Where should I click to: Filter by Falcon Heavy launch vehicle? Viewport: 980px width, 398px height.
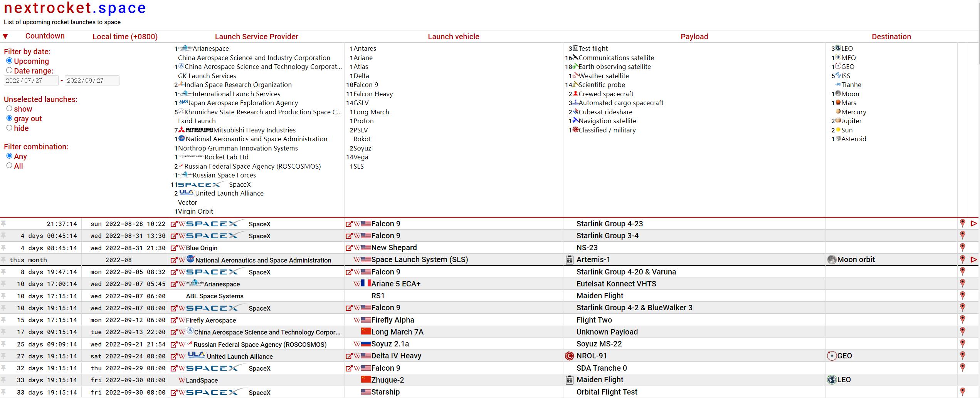click(x=373, y=94)
